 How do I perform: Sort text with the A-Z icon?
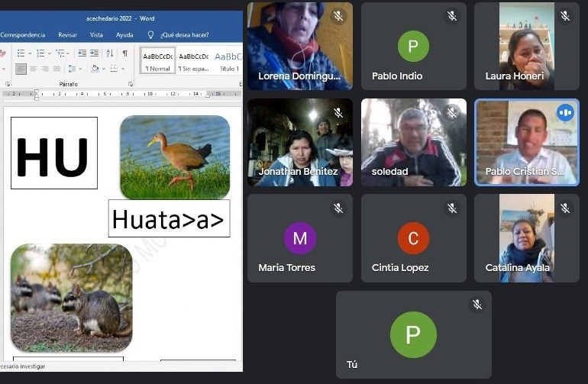pyautogui.click(x=109, y=53)
